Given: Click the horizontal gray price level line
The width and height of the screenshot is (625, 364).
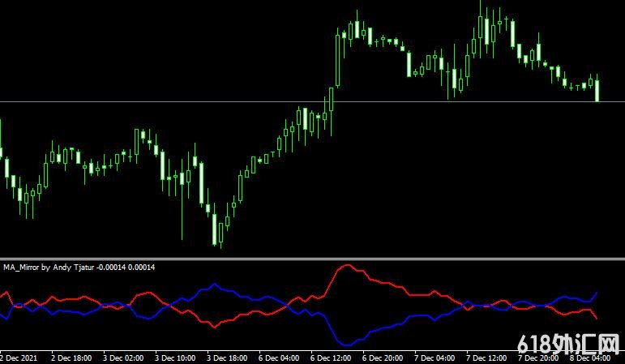Looking at the screenshot, I should click(x=313, y=102).
